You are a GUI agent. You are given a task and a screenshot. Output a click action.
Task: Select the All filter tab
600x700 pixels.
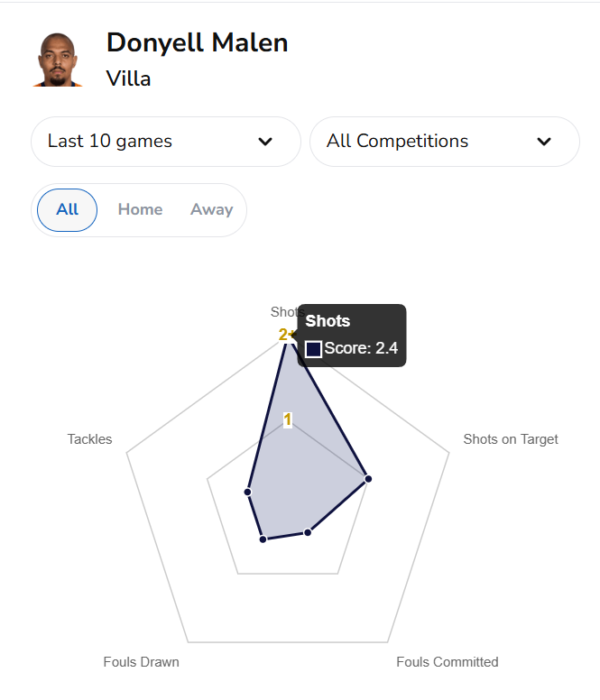click(x=67, y=210)
